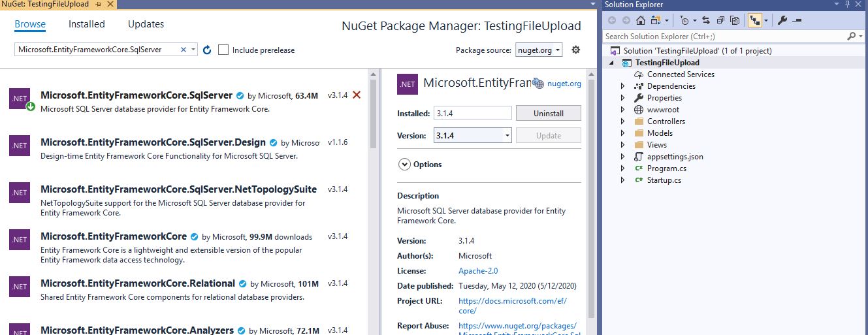Open Properties wrench icon in Solution Explorer toolbar
The height and width of the screenshot is (335, 868).
pyautogui.click(x=782, y=20)
